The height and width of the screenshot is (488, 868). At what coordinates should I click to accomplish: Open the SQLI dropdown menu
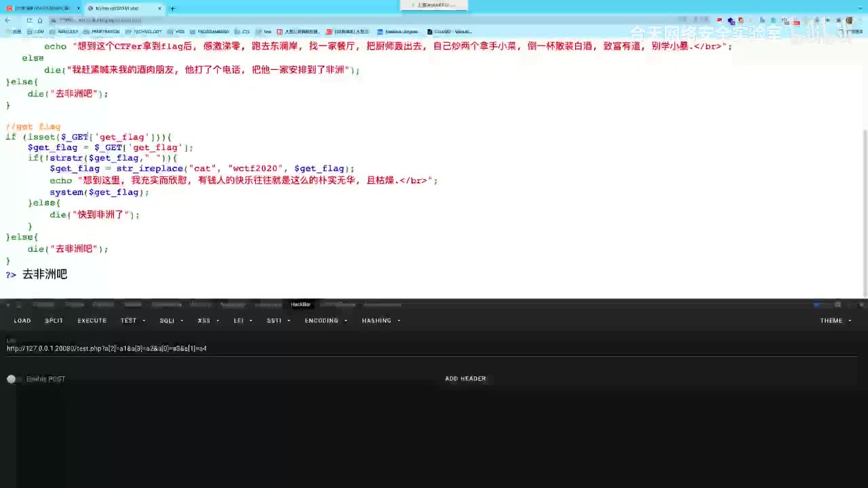pos(172,321)
